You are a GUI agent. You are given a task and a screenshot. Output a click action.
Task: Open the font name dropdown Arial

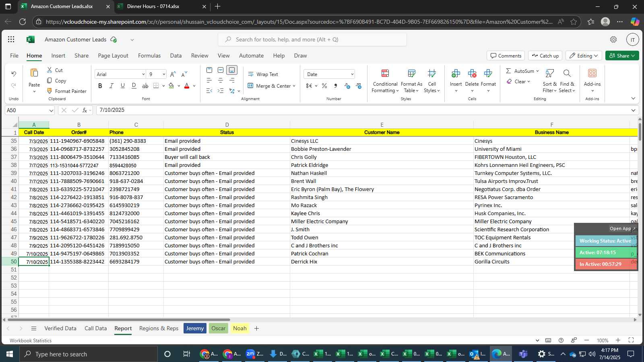pos(143,74)
